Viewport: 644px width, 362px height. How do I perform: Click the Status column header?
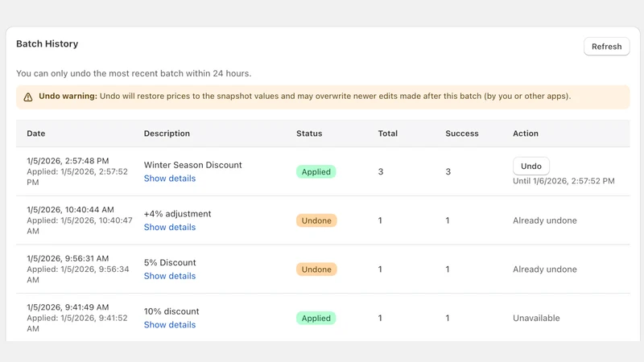point(309,134)
